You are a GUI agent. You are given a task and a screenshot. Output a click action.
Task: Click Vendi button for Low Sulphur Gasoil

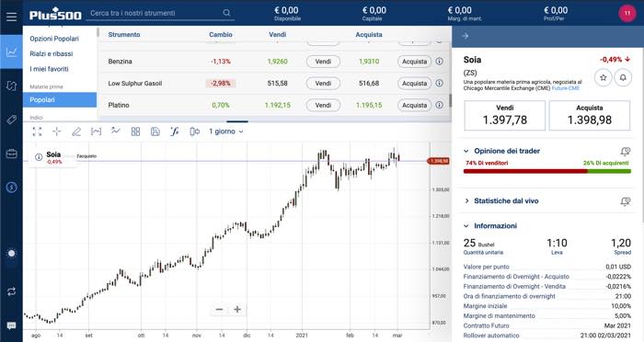click(323, 83)
